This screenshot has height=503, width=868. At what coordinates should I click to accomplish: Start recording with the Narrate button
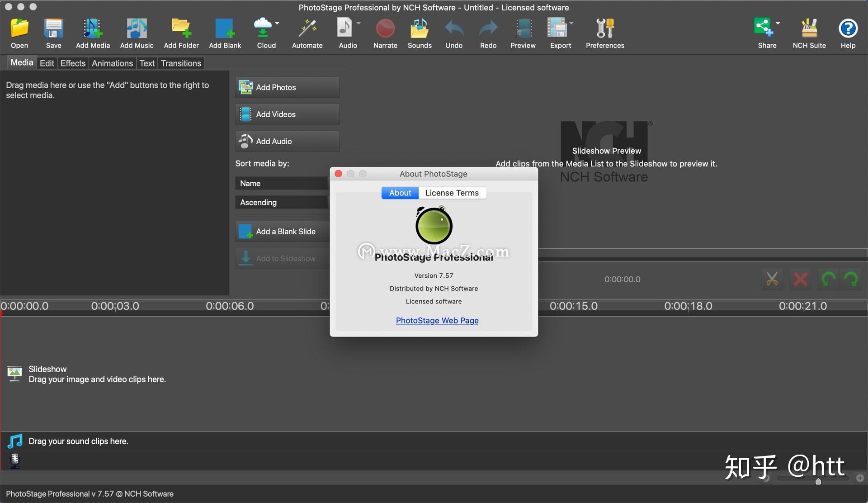[x=385, y=28]
